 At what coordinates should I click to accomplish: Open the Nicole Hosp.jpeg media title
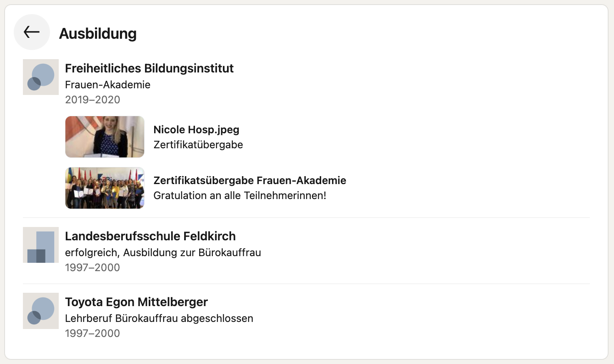(196, 130)
